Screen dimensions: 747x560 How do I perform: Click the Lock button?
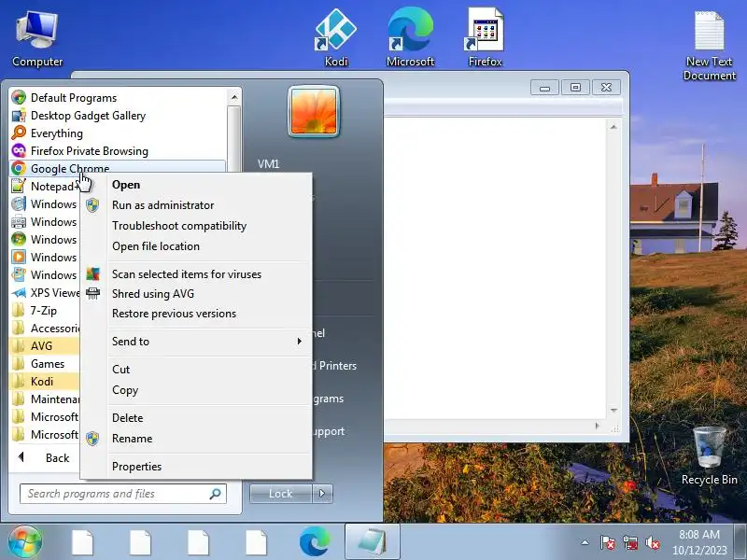[281, 494]
